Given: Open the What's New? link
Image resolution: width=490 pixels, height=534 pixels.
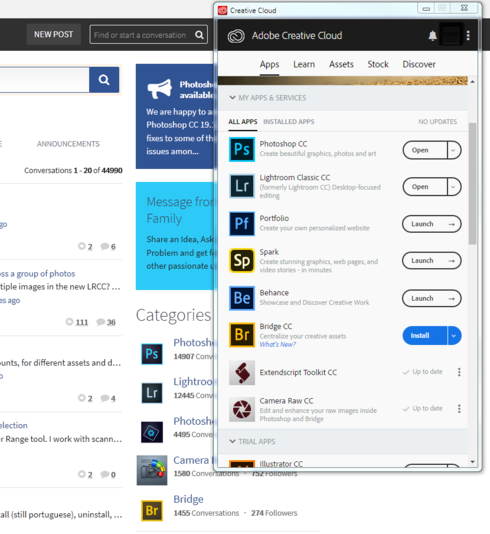Looking at the screenshot, I should [278, 344].
